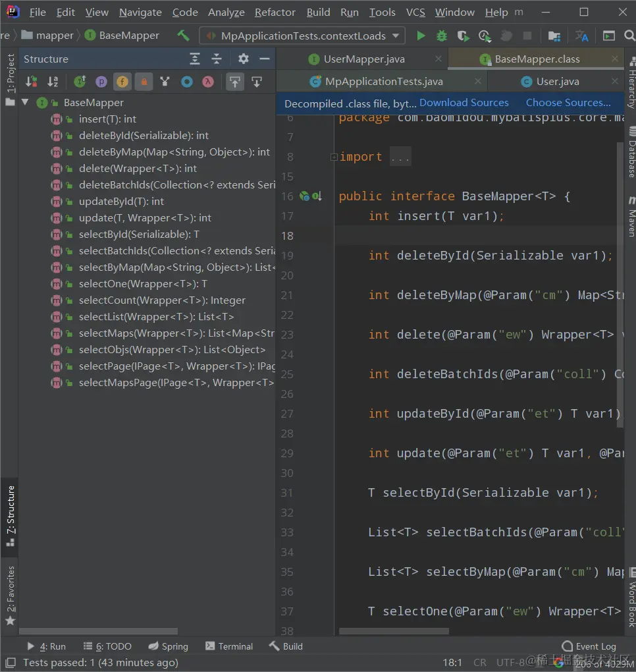
Task: Toggle Autoscroll to Source button
Action: (x=235, y=82)
